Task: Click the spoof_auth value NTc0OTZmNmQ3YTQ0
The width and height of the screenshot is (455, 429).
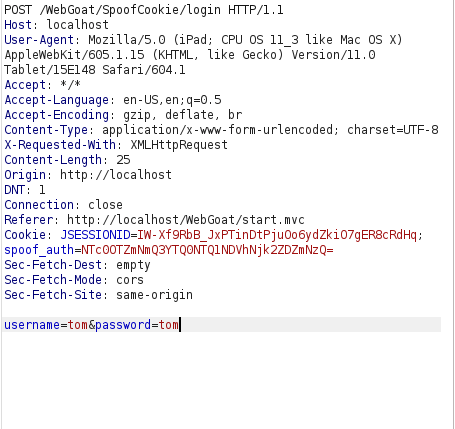Action: [207, 250]
